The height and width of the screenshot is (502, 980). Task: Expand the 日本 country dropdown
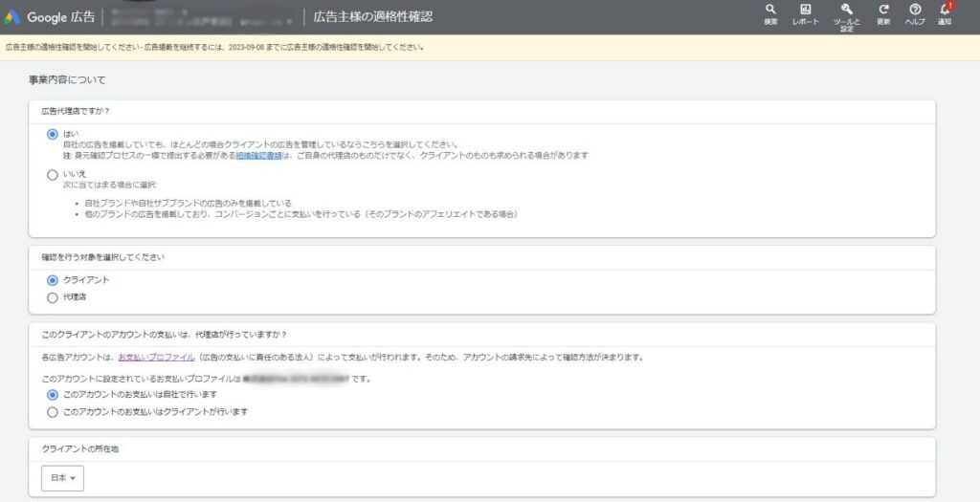pos(63,477)
